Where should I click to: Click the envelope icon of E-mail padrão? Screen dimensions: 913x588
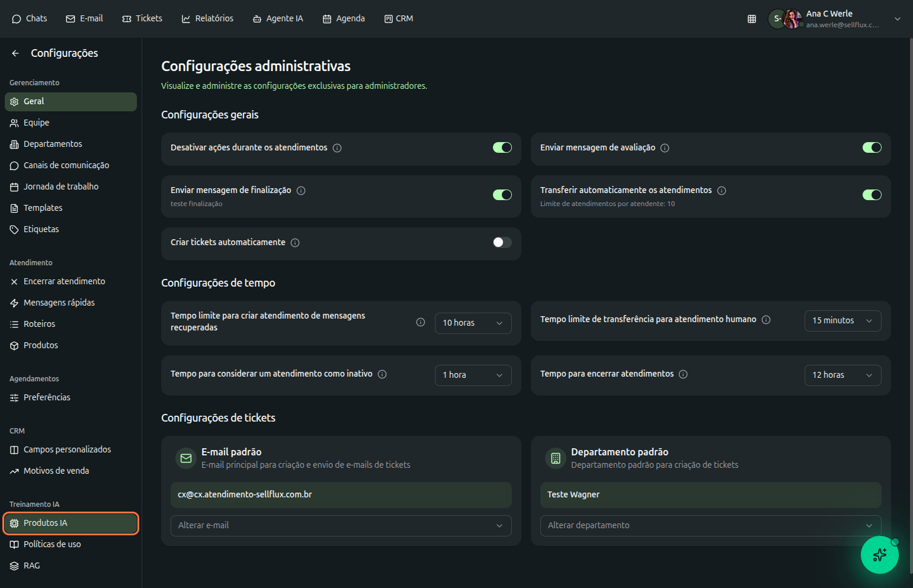186,458
